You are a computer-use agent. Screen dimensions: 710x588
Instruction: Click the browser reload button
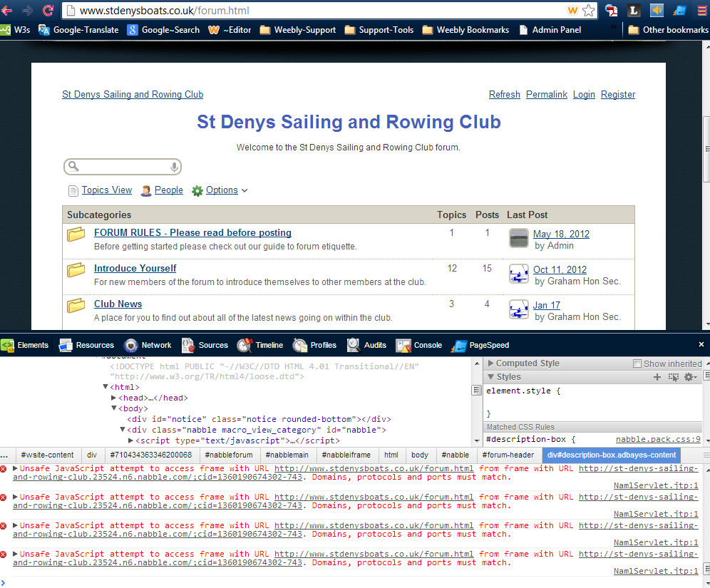point(48,11)
